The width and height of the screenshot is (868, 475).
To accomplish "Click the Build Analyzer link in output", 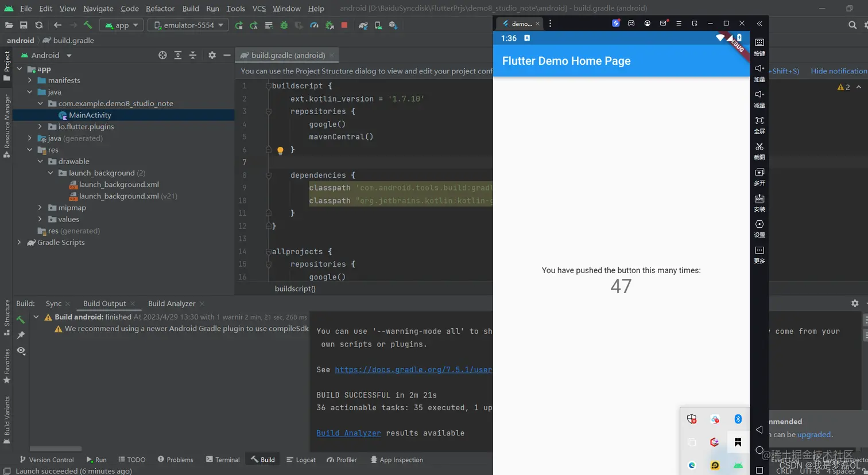I will [x=348, y=433].
